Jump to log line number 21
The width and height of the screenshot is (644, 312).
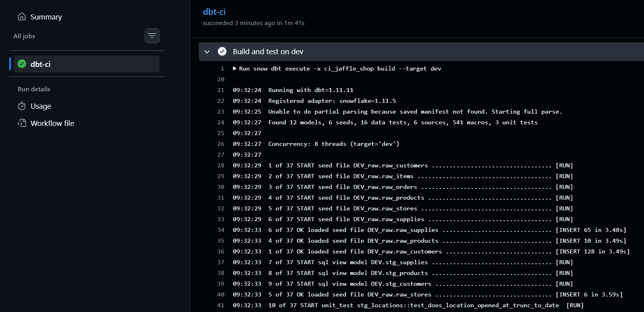pos(221,90)
